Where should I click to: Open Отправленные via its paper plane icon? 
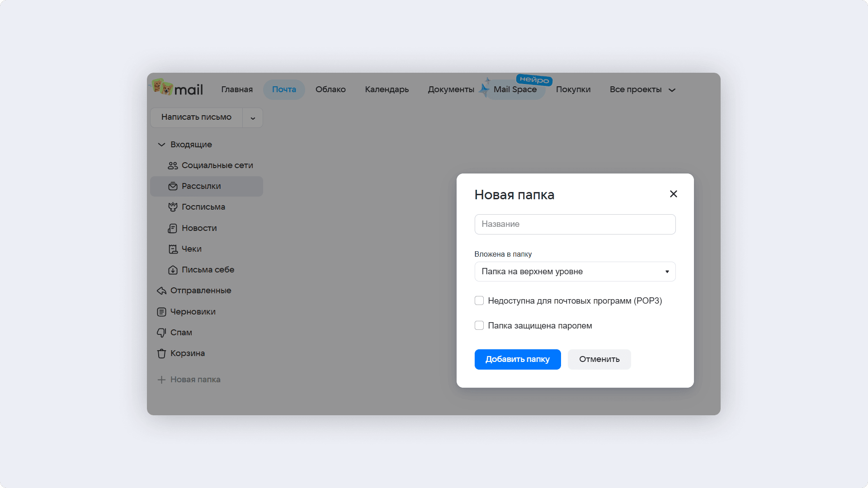pos(161,291)
